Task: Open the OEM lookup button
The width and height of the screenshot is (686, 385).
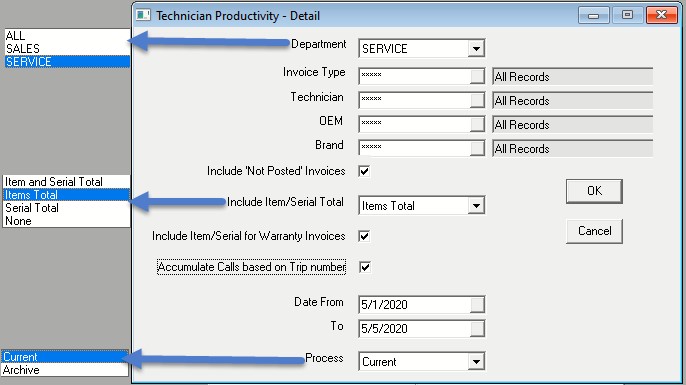Action: (477, 124)
